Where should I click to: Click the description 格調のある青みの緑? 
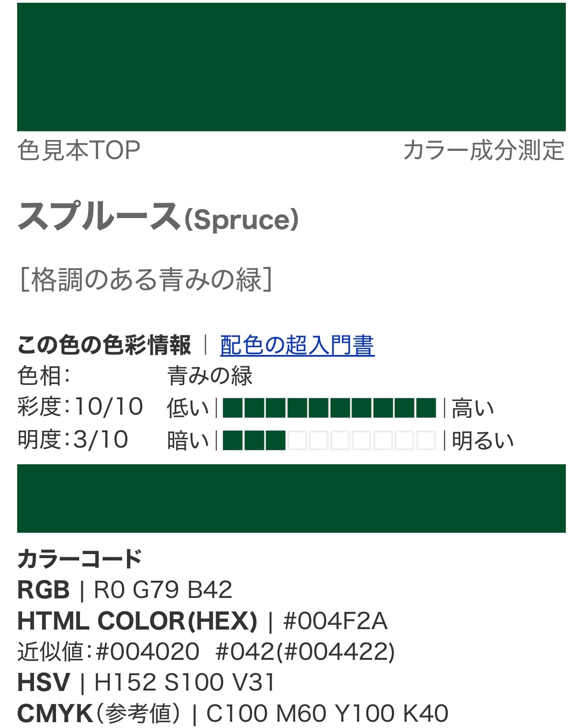click(146, 280)
